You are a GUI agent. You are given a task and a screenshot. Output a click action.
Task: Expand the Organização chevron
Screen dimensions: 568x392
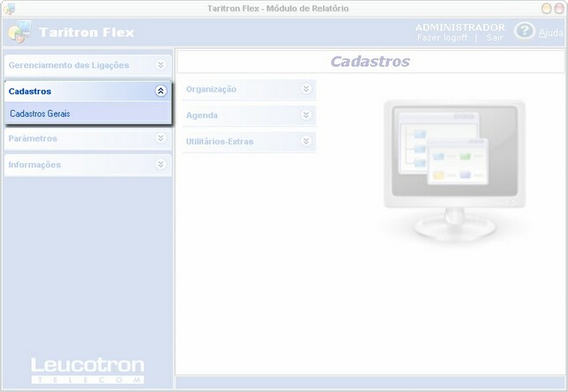tap(306, 89)
